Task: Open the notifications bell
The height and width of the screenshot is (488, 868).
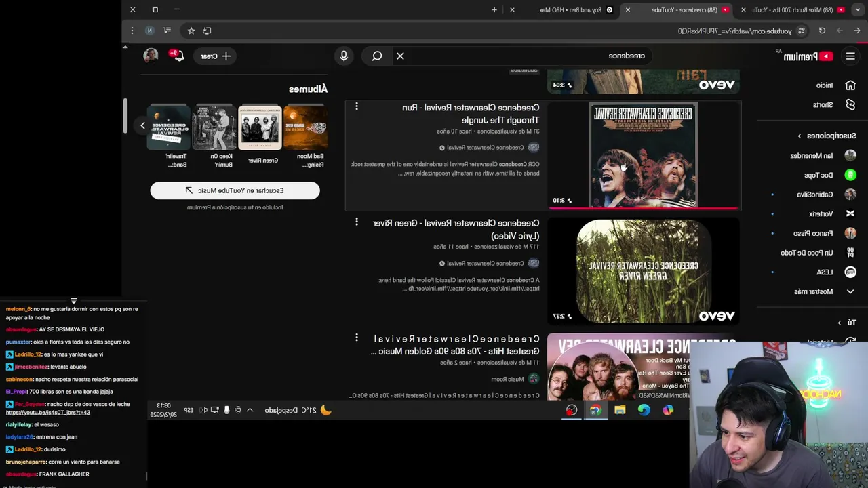Action: [x=178, y=56]
